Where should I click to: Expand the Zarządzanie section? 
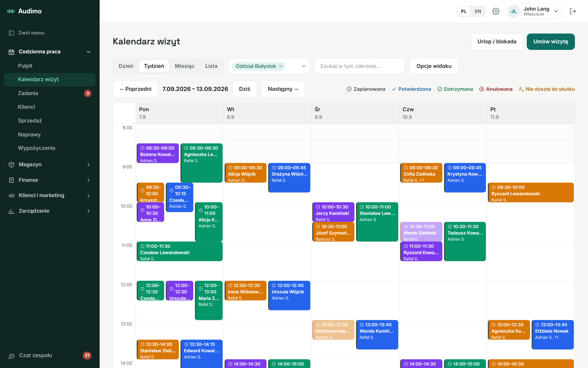pos(88,211)
